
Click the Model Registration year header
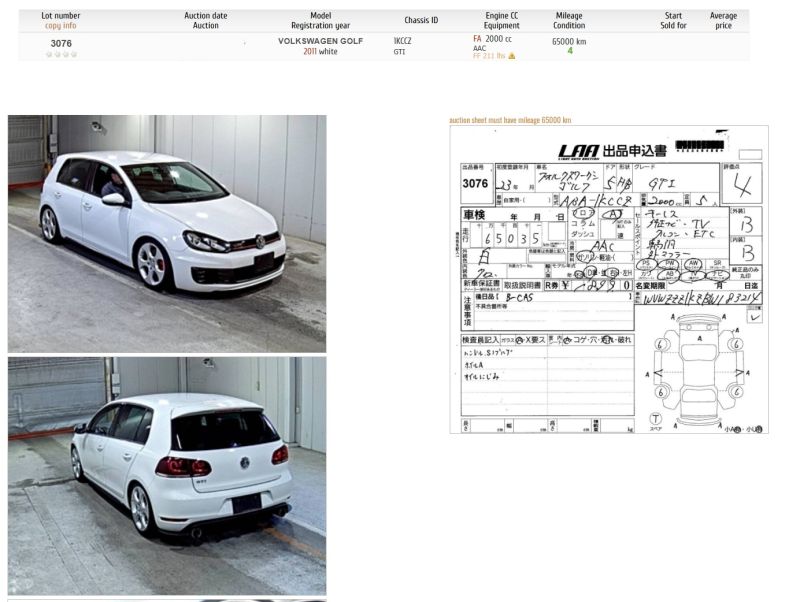(x=320, y=20)
